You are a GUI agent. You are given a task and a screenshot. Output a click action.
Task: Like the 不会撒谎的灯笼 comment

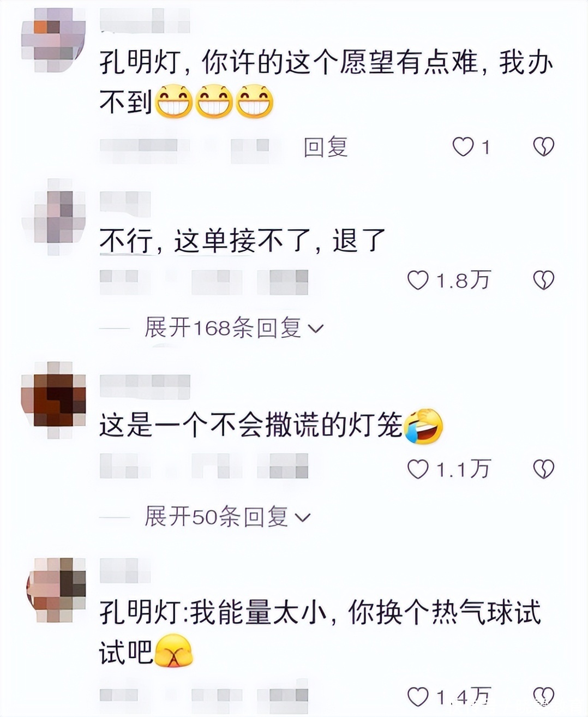click(x=418, y=469)
